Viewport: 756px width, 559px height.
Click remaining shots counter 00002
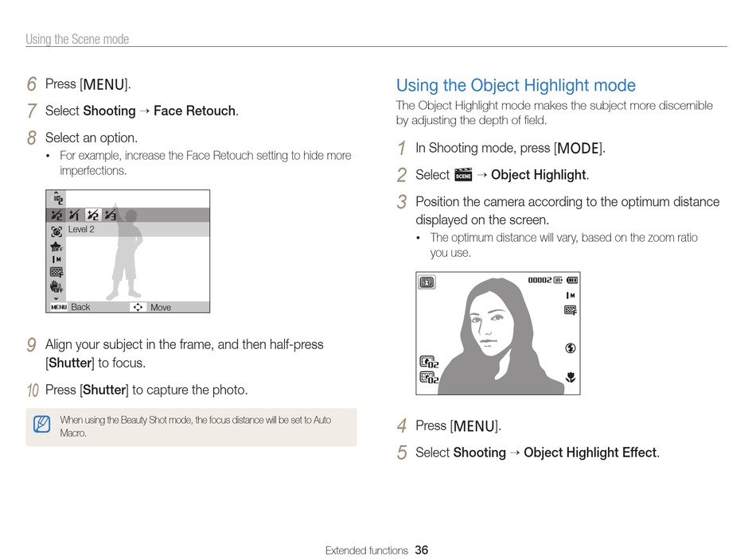(x=540, y=280)
